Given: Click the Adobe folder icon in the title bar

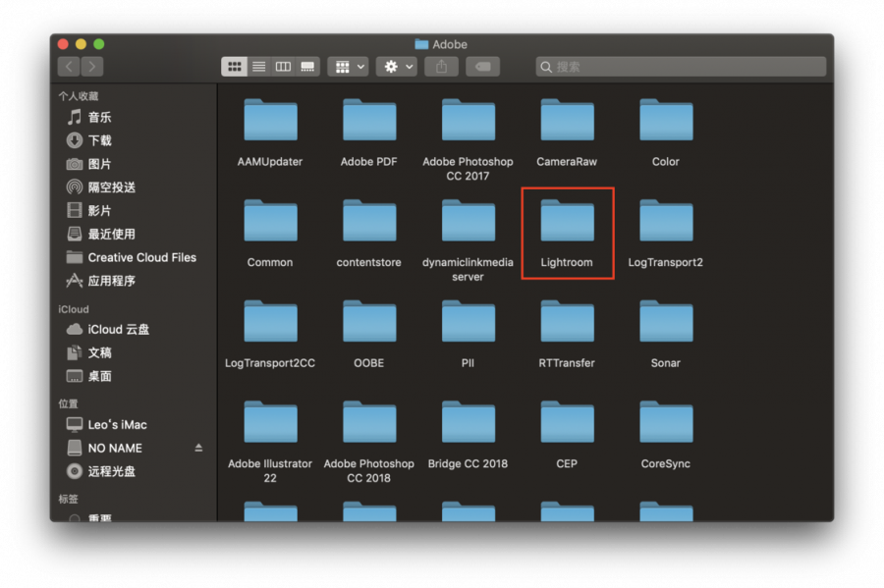Looking at the screenshot, I should (421, 44).
